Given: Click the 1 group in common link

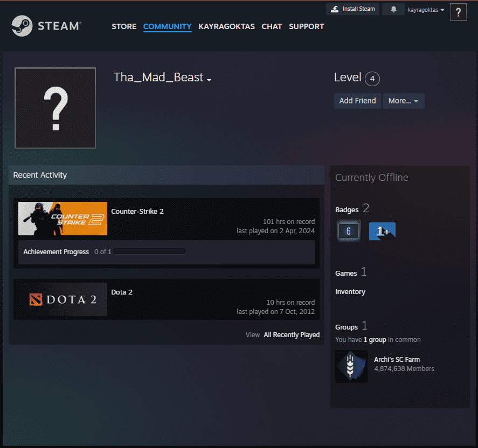Looking at the screenshot, I should click(375, 340).
